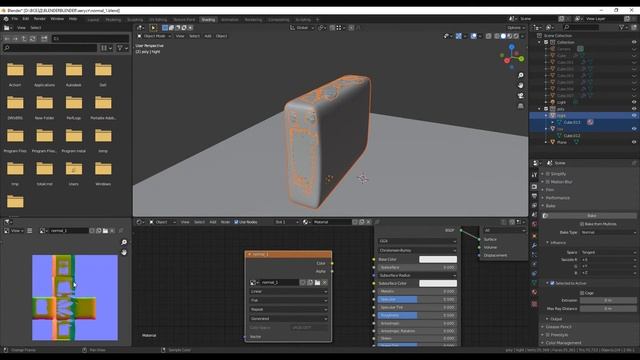The width and height of the screenshot is (640, 360).
Task: Open the Object Mode dropdown
Action: 154,36
